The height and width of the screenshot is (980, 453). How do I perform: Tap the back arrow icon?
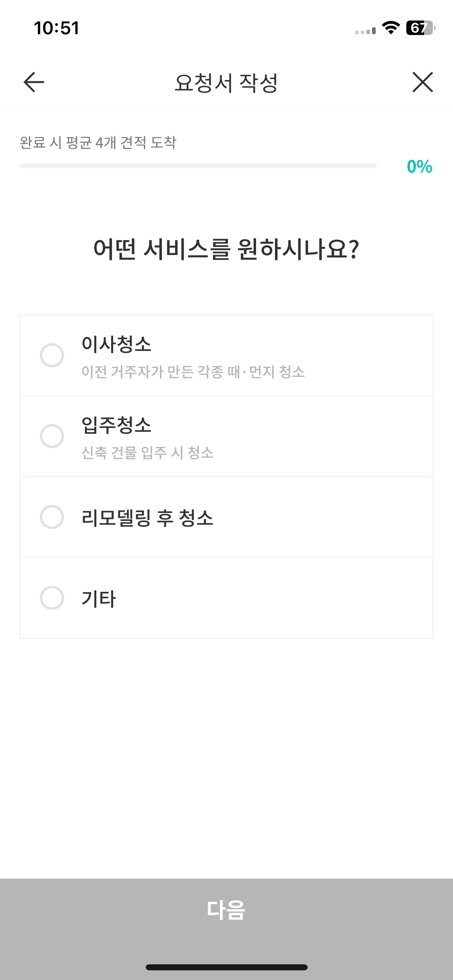point(34,82)
